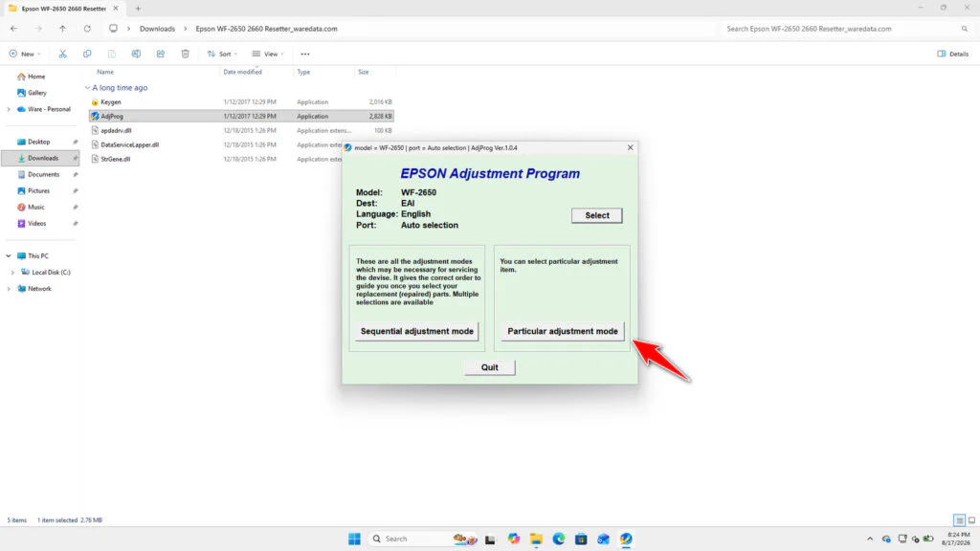The image size is (980, 551).
Task: Open the View dropdown menu
Action: (x=268, y=54)
